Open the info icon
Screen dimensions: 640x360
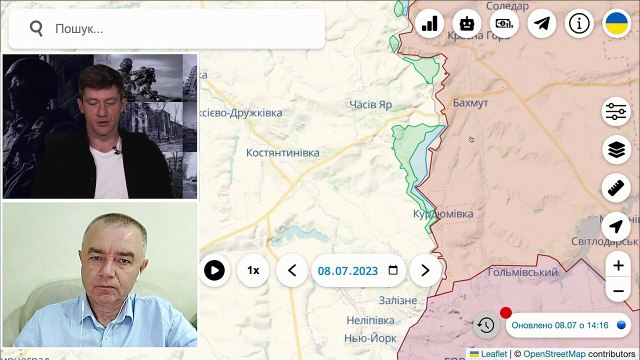[579, 24]
